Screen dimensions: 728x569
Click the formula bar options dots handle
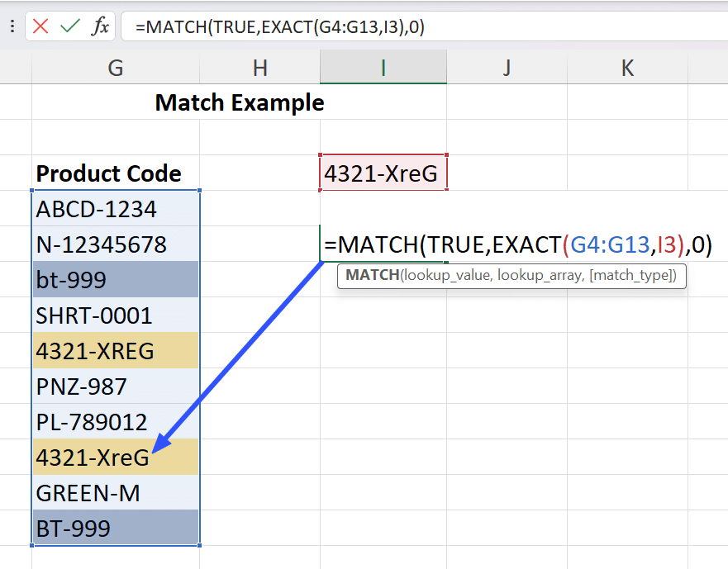pos(12,26)
